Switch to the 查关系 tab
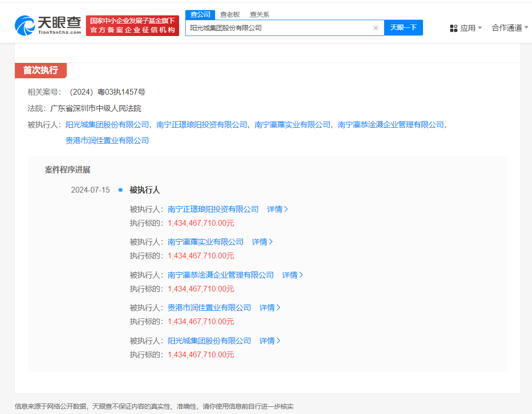 260,14
